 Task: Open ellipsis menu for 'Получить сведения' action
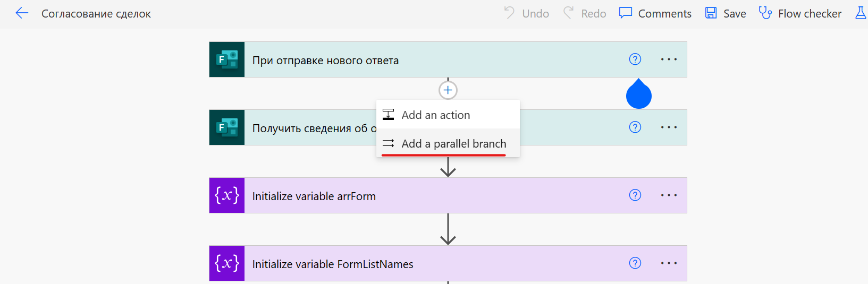(x=669, y=127)
